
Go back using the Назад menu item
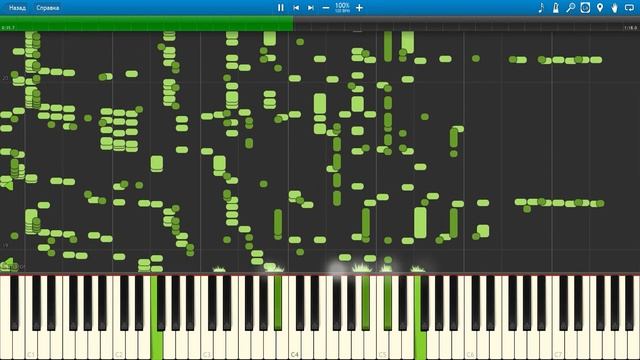(17, 8)
